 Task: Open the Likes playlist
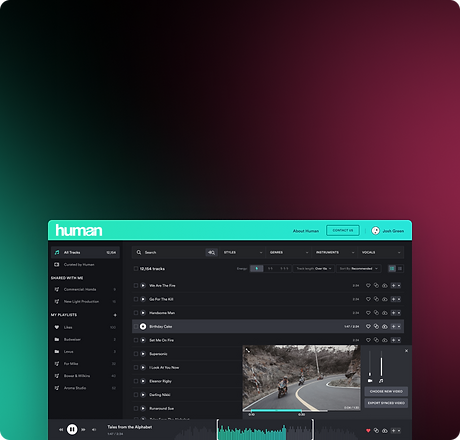tap(85, 327)
